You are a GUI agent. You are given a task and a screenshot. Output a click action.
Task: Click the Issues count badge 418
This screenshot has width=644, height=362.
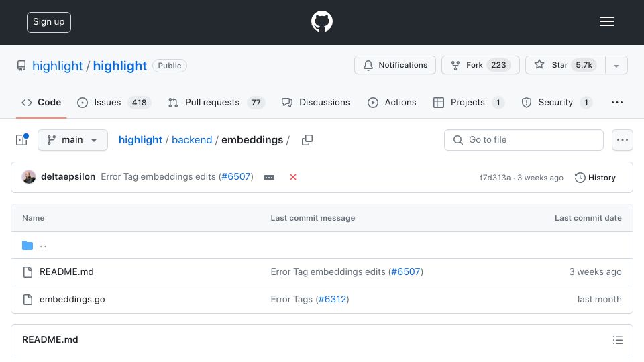140,102
